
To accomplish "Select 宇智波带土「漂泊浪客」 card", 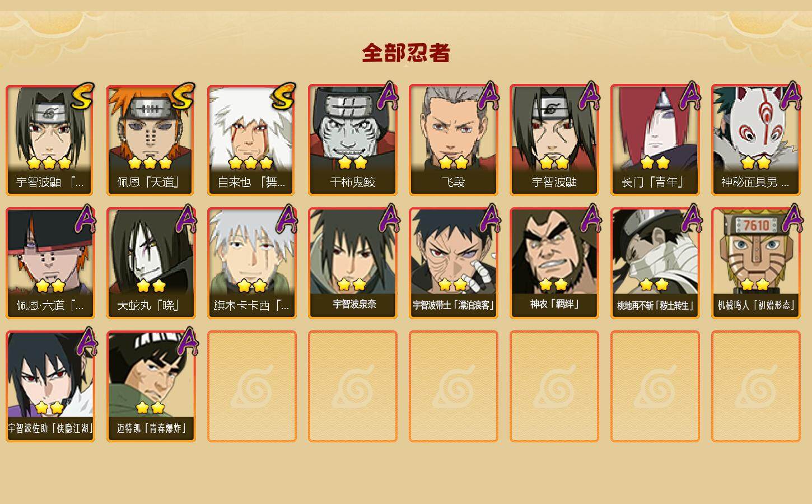I will 454,263.
